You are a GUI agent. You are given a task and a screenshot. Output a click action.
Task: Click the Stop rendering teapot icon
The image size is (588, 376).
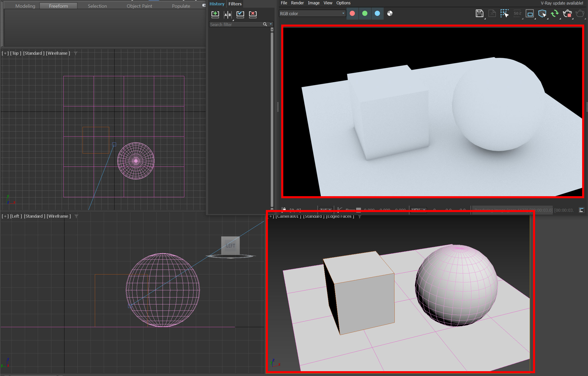(567, 14)
